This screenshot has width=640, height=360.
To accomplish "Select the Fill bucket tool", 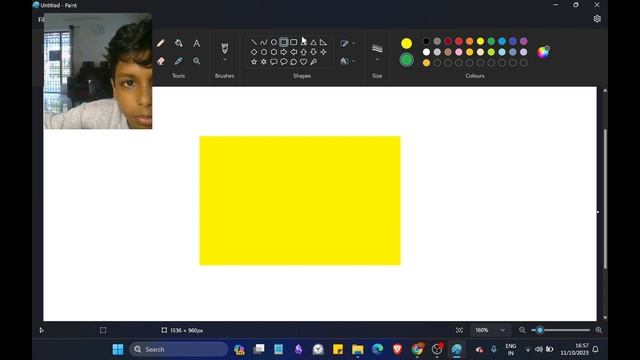I will (x=178, y=43).
